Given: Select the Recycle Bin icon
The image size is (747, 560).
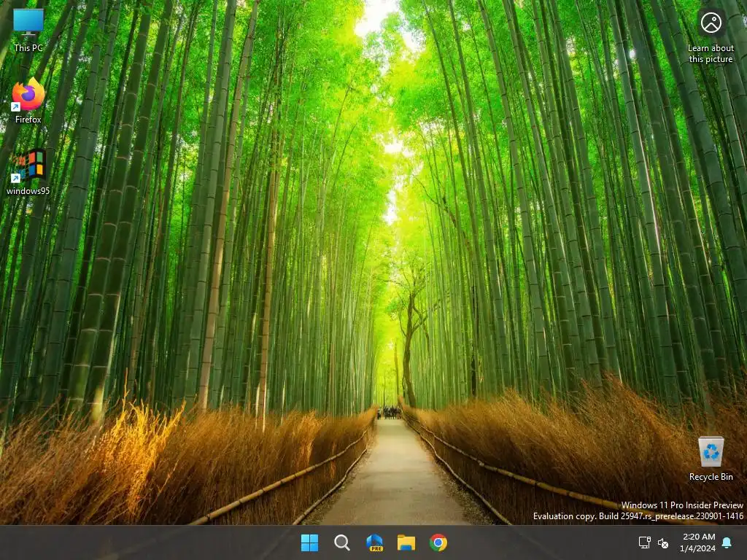Looking at the screenshot, I should 711,459.
